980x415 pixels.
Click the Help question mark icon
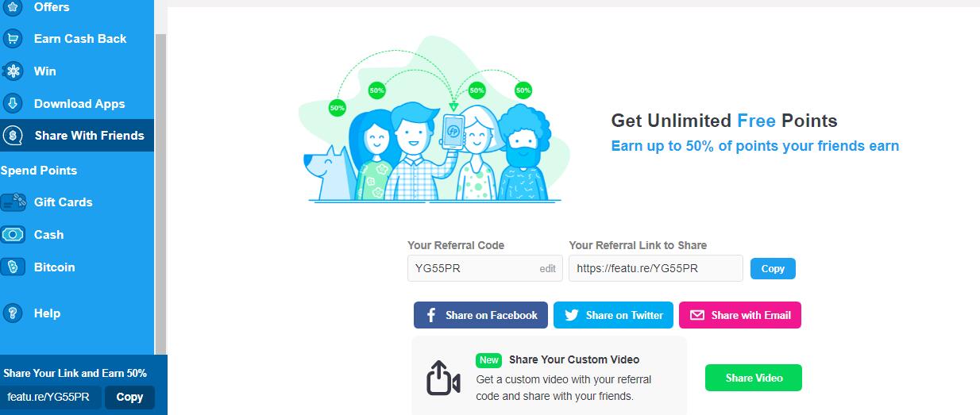13,313
